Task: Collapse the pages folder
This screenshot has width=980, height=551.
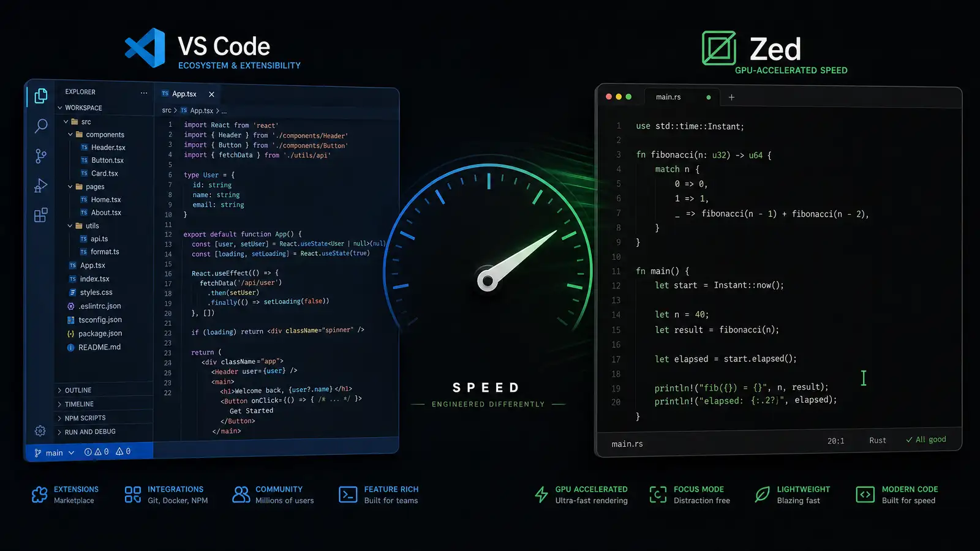Action: point(86,187)
